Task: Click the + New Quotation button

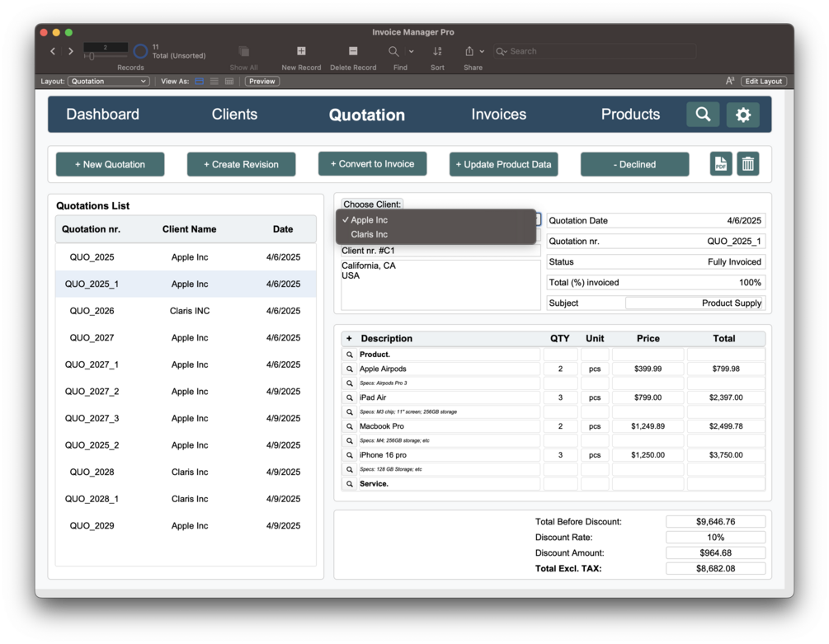Action: coord(110,164)
